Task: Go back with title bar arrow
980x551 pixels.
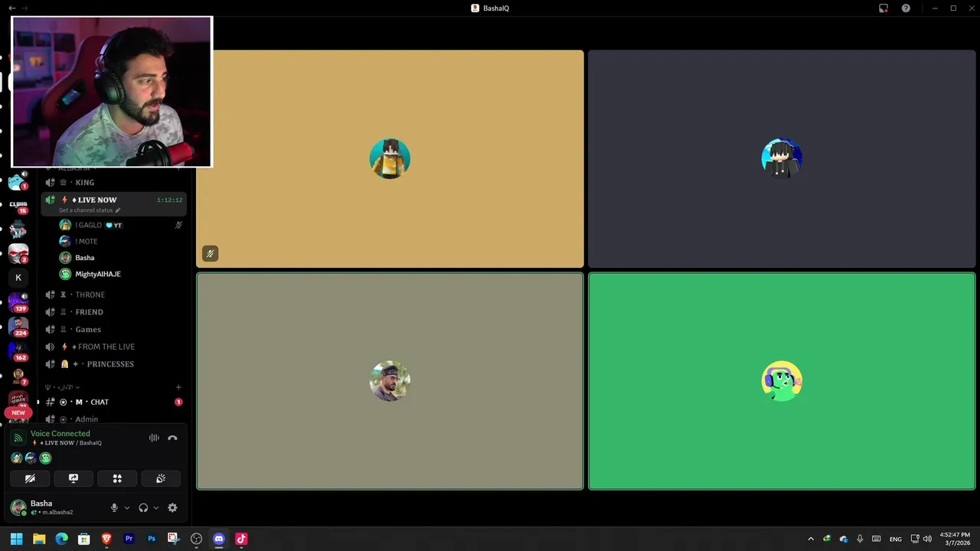Action: (x=11, y=8)
